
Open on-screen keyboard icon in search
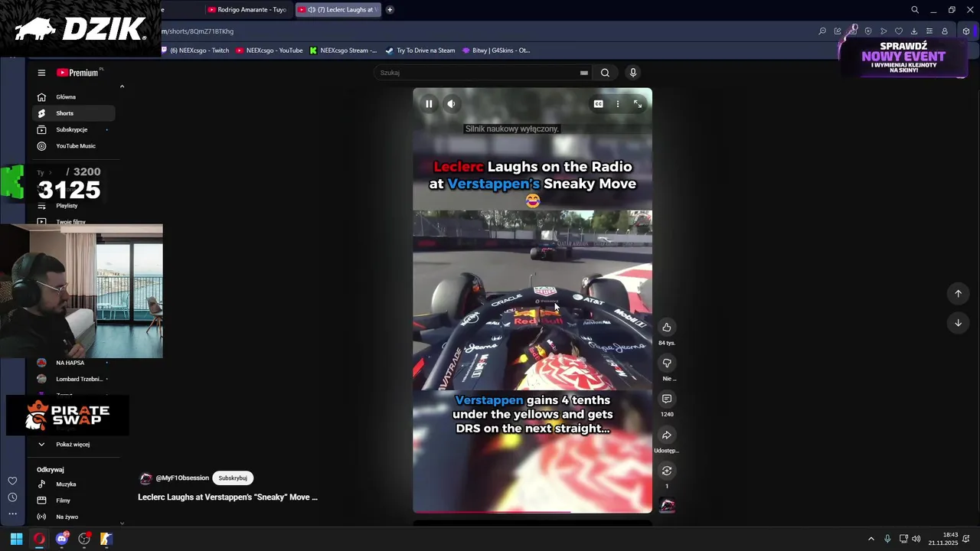584,73
